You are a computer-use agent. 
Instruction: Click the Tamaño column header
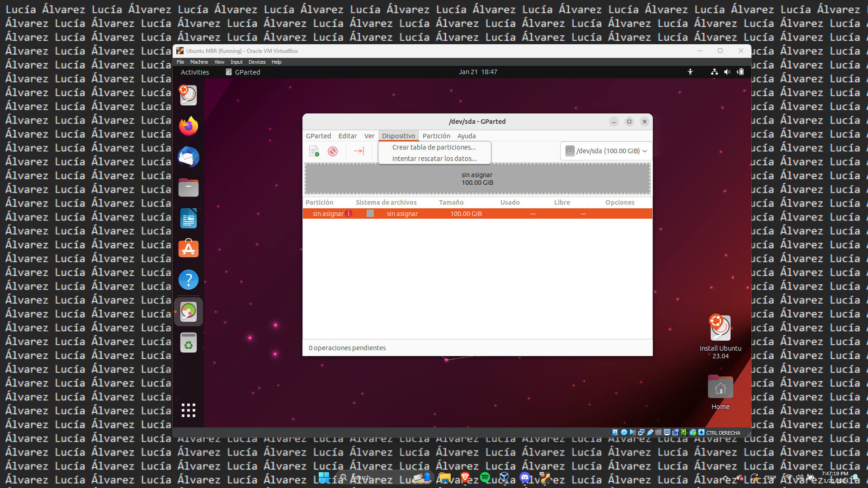coord(451,202)
